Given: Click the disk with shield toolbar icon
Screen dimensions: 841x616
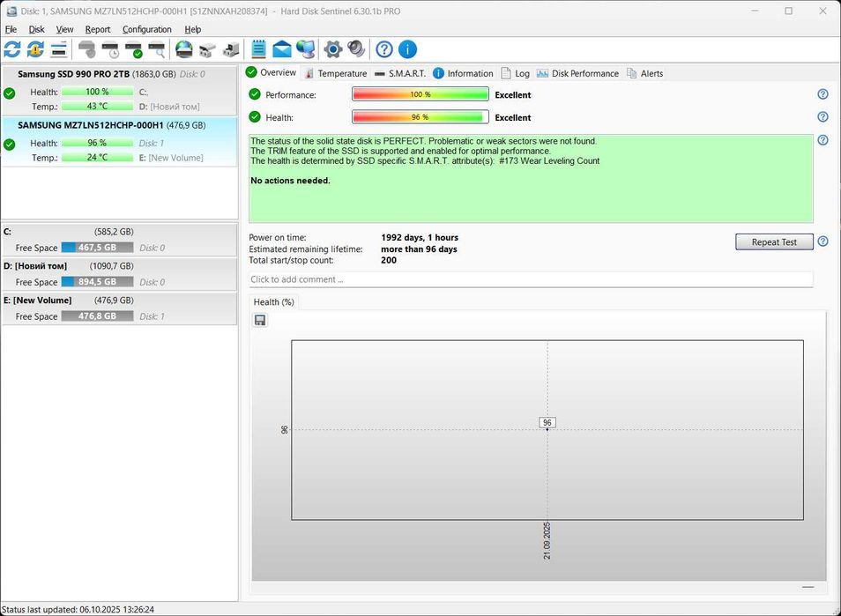Looking at the screenshot, I should (87, 49).
